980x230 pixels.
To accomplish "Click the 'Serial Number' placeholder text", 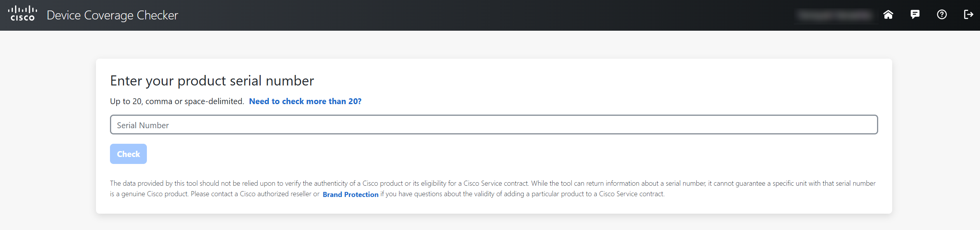I will pyautogui.click(x=143, y=125).
